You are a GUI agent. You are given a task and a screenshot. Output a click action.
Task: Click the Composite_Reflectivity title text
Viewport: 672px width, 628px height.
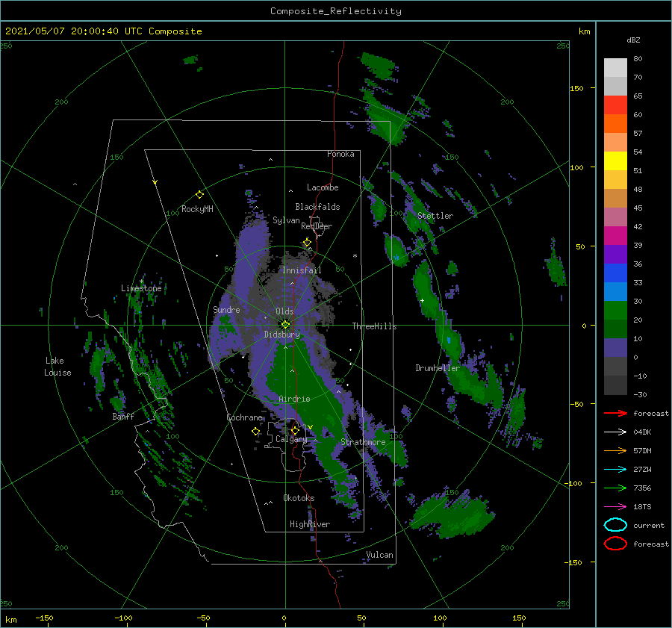click(x=336, y=11)
